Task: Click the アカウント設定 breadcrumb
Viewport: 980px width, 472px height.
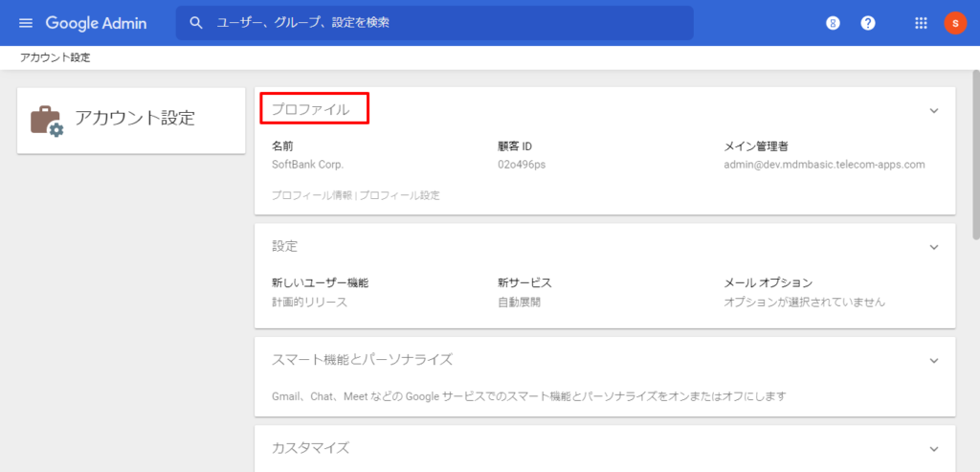Action: 56,57
